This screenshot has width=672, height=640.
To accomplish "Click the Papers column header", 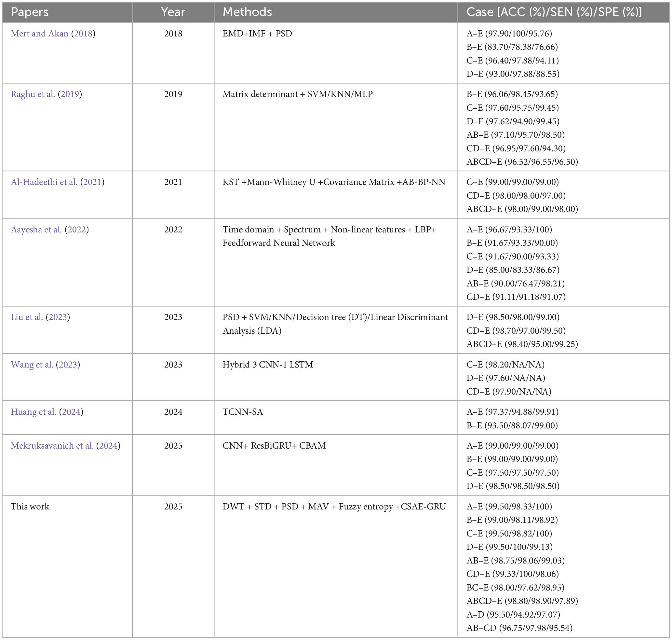I will tap(30, 12).
